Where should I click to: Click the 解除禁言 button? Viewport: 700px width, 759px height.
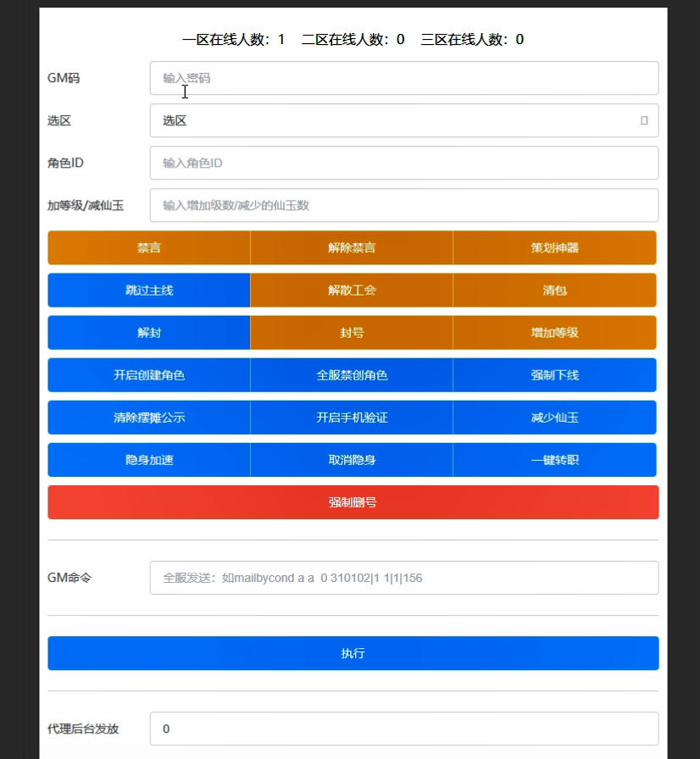[x=352, y=248]
